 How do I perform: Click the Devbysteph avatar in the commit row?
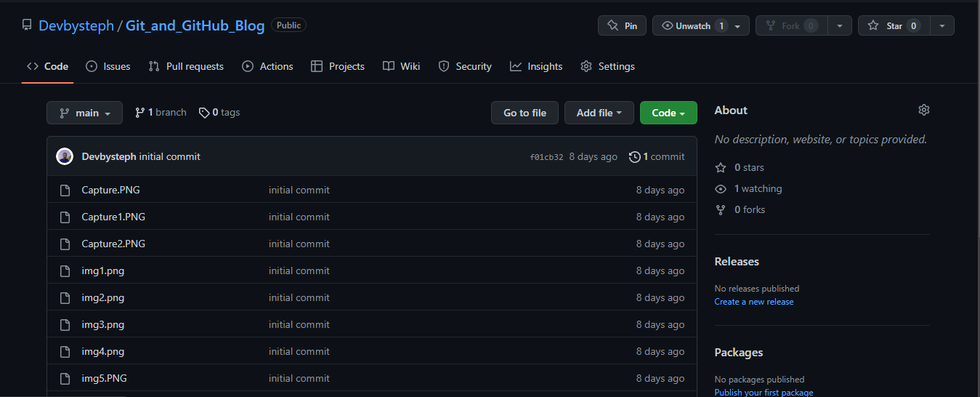[x=65, y=156]
